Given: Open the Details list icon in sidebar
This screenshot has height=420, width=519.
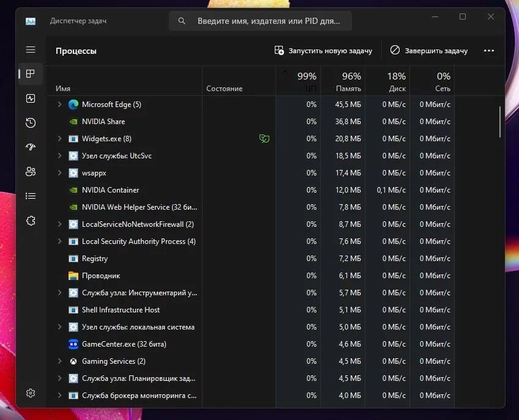Looking at the screenshot, I should pos(31,196).
